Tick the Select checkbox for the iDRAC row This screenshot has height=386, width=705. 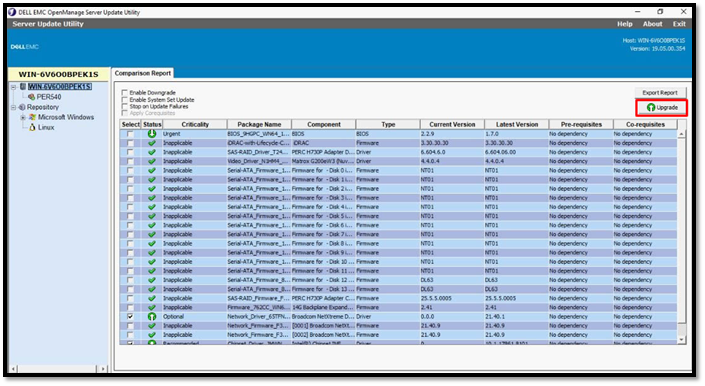(x=130, y=143)
